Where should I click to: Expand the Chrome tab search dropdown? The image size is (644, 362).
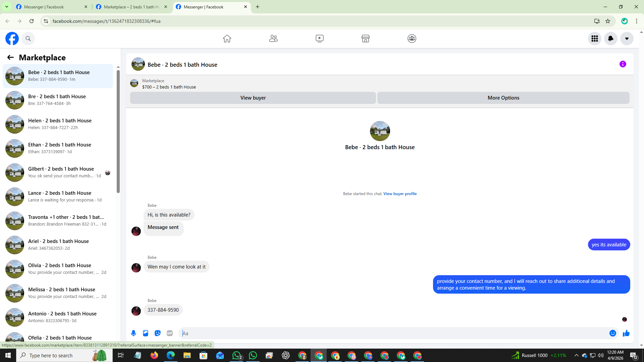[6, 7]
